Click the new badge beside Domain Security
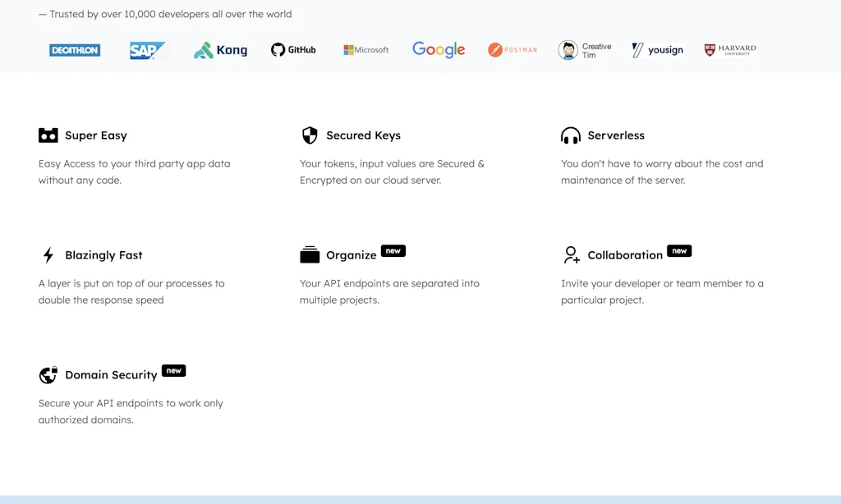Image resolution: width=841 pixels, height=504 pixels. click(x=173, y=370)
